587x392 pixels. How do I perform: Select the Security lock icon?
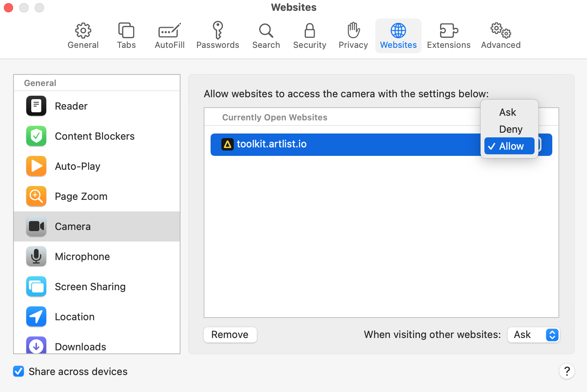pyautogui.click(x=309, y=35)
